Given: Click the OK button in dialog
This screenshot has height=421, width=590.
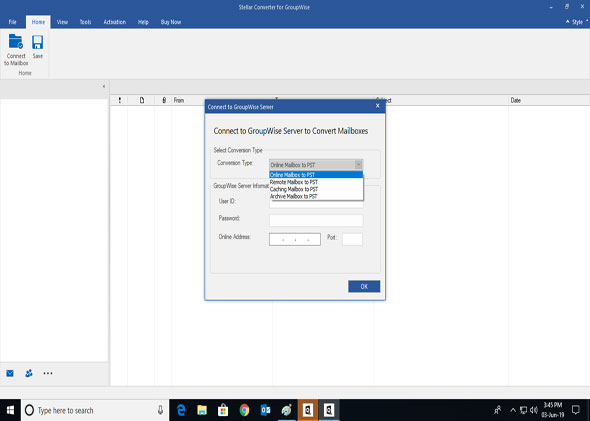Looking at the screenshot, I should click(364, 286).
